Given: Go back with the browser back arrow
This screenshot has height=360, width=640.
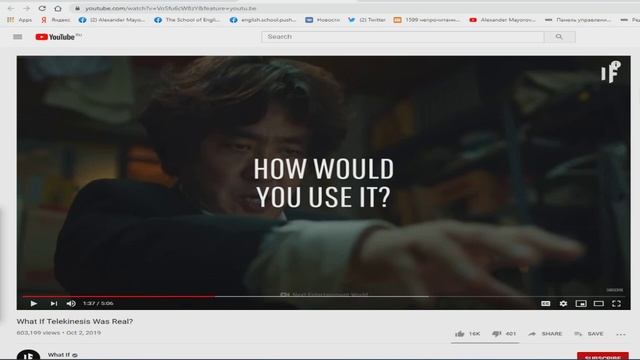Looking at the screenshot, I should [11, 8].
